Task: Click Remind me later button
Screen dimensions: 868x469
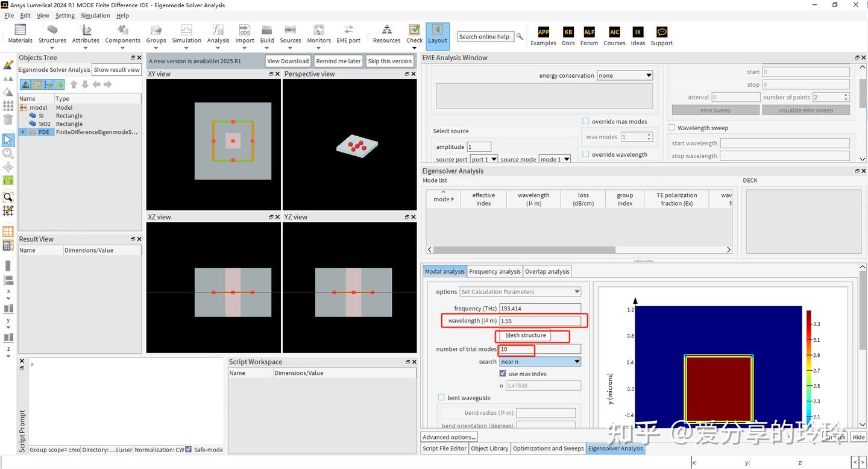Action: coord(338,61)
